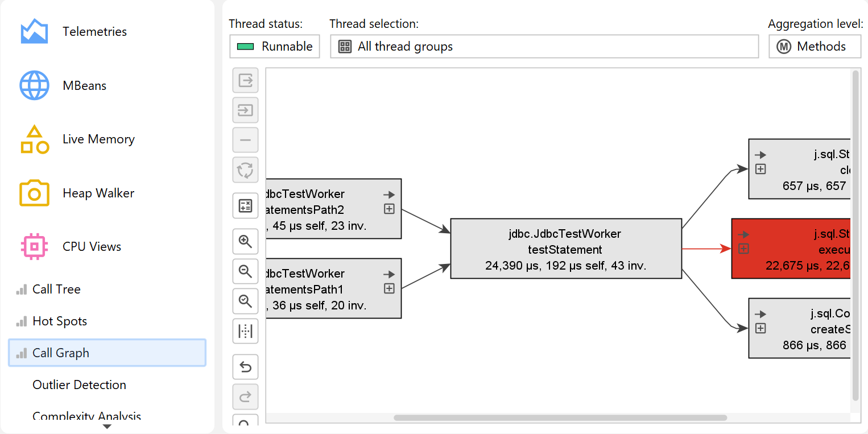Expand the testStatementsPath2 node plus box
The width and height of the screenshot is (868, 434).
coord(389,209)
